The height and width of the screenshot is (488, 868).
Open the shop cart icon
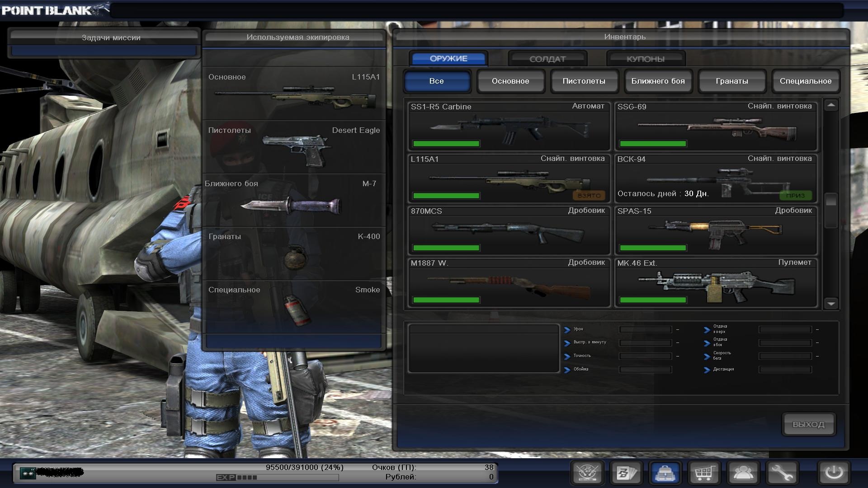[704, 473]
